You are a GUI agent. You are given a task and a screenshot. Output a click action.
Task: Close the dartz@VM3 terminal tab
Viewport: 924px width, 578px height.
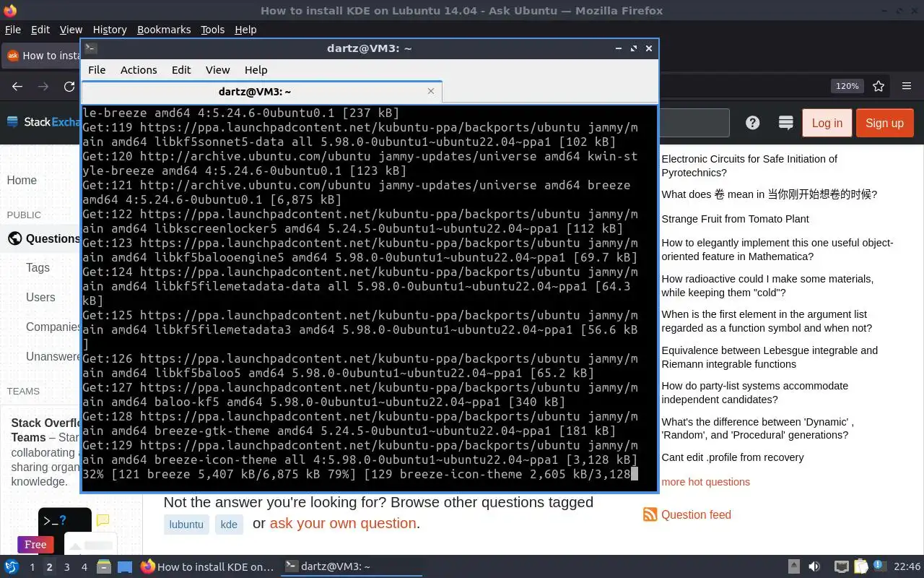(x=431, y=91)
